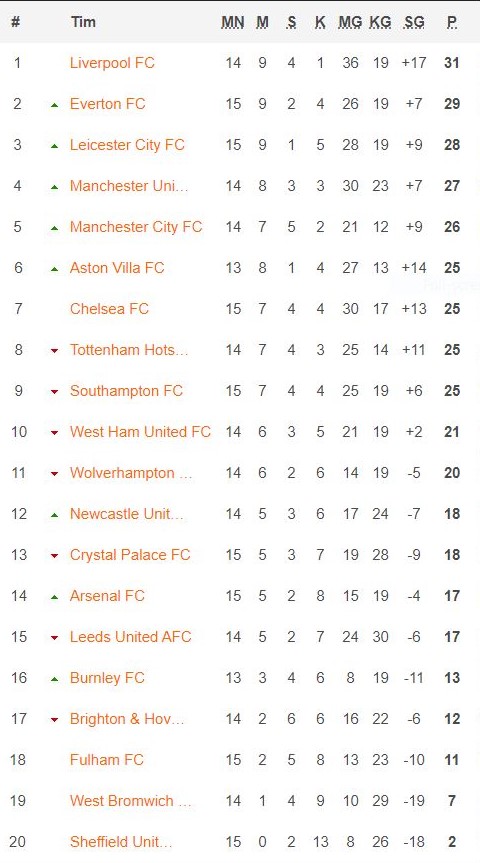Click the red down arrow next to Tottenham
Image resolution: width=480 pixels, height=863 pixels.
click(54, 351)
